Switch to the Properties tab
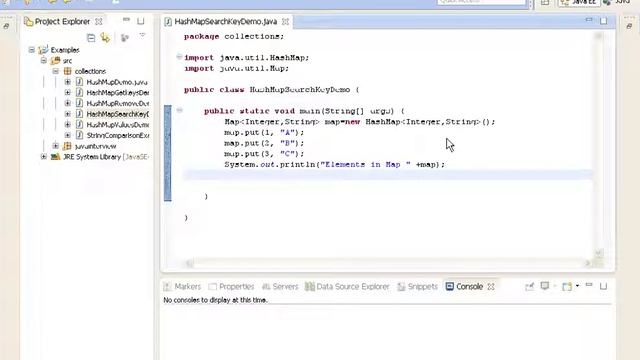This screenshot has width=640, height=360. [x=231, y=287]
